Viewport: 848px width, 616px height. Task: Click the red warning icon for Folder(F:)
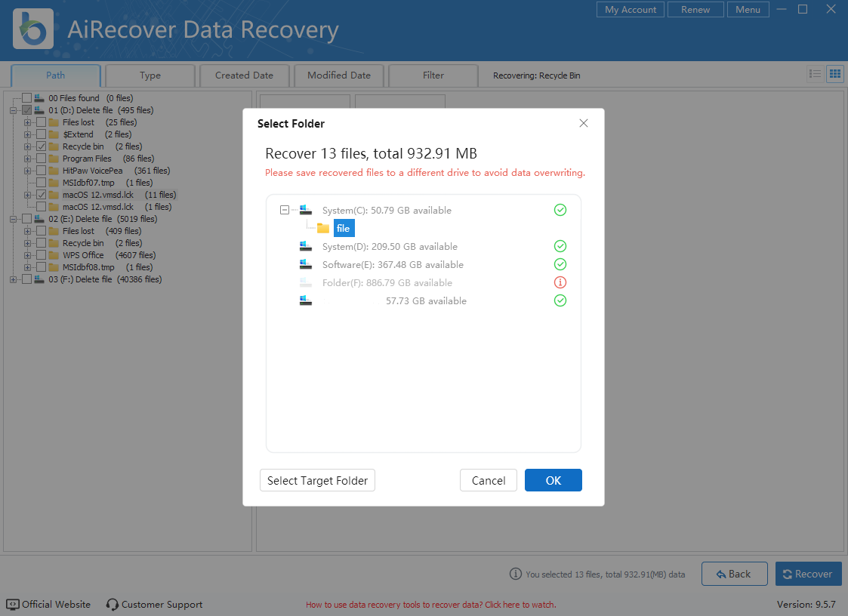(x=560, y=283)
